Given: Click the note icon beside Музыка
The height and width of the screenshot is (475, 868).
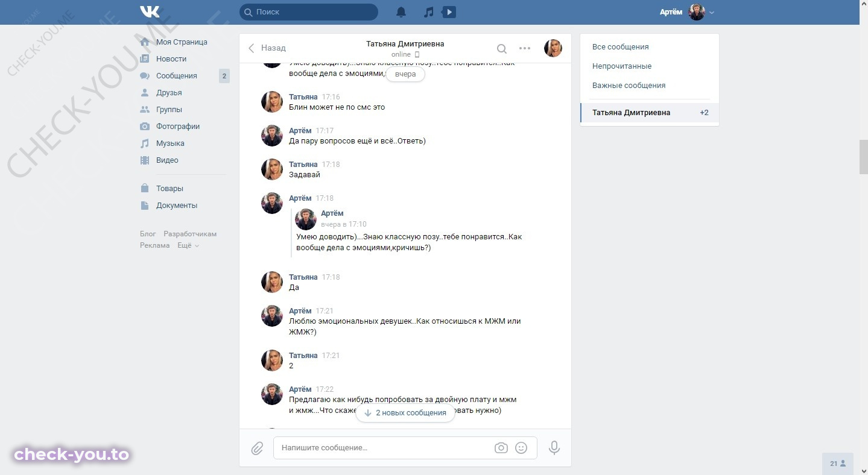Looking at the screenshot, I should (145, 143).
